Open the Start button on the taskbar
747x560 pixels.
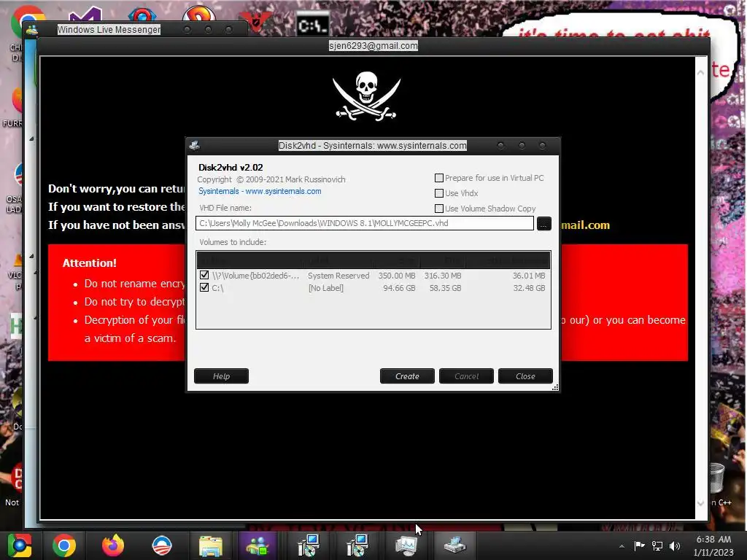click(x=20, y=545)
